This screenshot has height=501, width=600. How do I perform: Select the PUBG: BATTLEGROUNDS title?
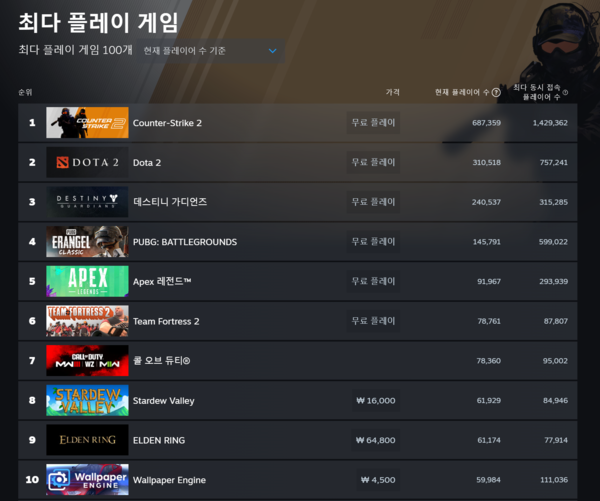[185, 242]
